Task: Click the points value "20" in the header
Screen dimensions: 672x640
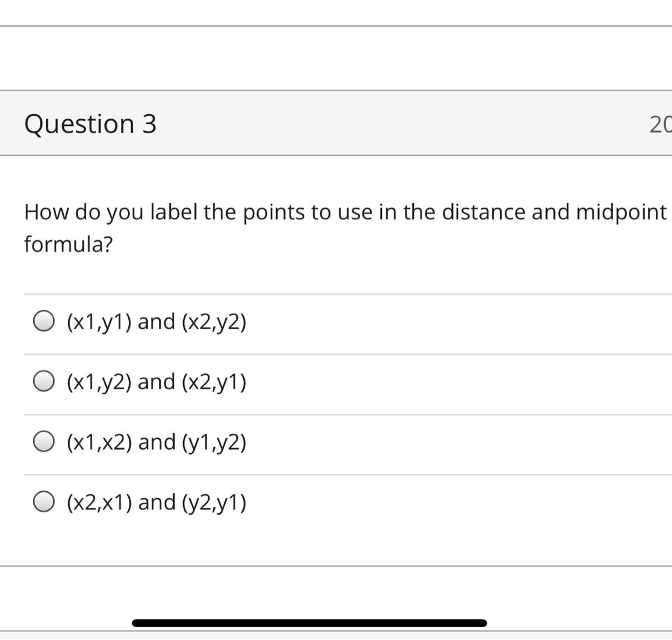Action: click(x=660, y=124)
